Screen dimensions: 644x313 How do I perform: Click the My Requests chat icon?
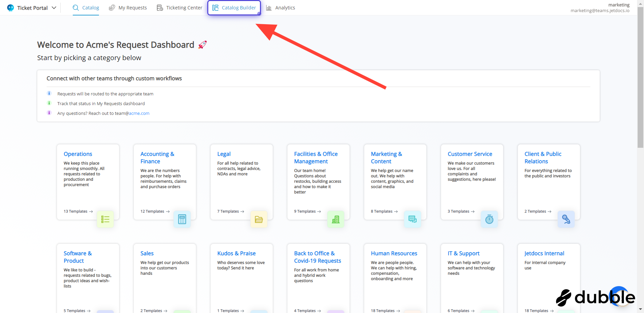tap(112, 8)
